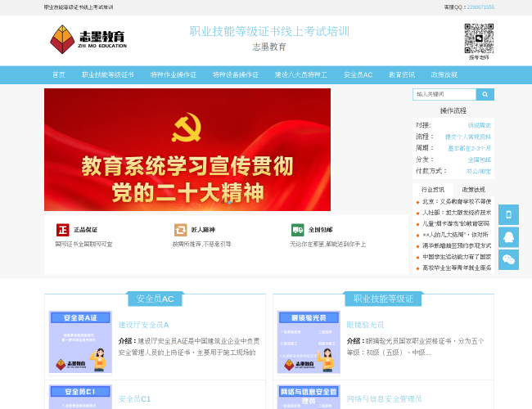This screenshot has height=409, width=532.
Task: Click the 基本都在2-3个月 link
Action: [469, 149]
